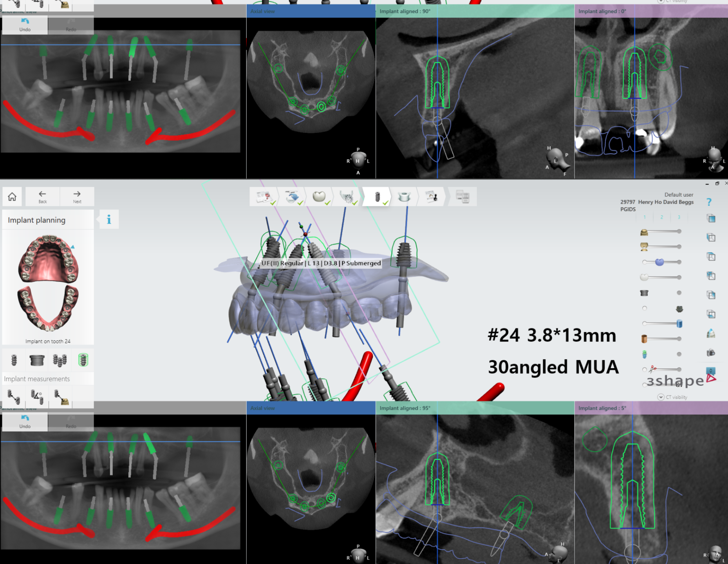Image resolution: width=728 pixels, height=564 pixels.
Task: Click the 'PGIDS' text
Action: [628, 209]
